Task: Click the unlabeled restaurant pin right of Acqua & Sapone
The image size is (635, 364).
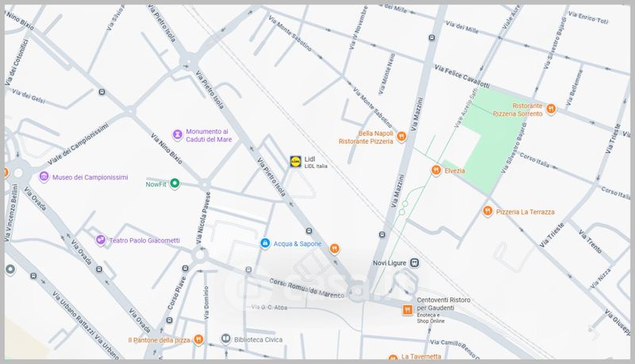Action: pos(335,248)
